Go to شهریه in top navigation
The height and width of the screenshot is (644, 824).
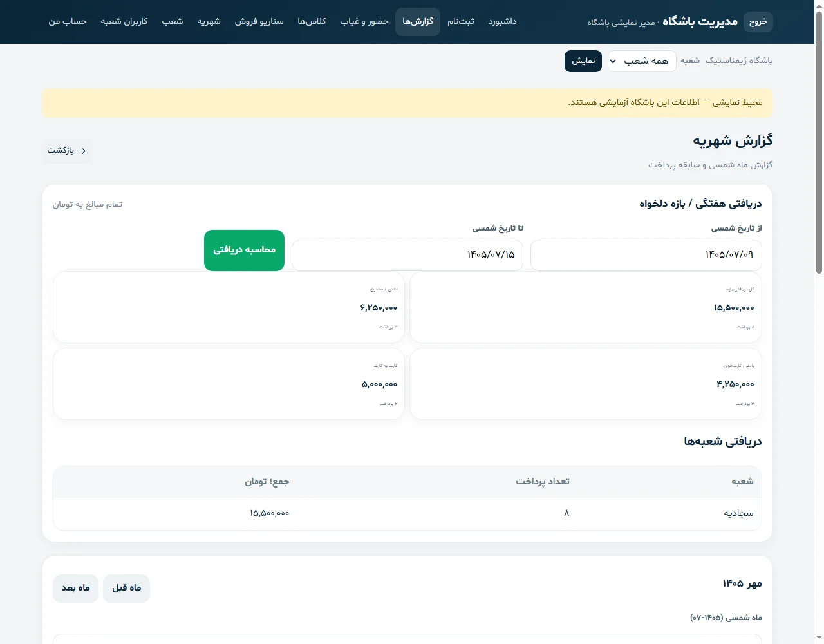(209, 22)
